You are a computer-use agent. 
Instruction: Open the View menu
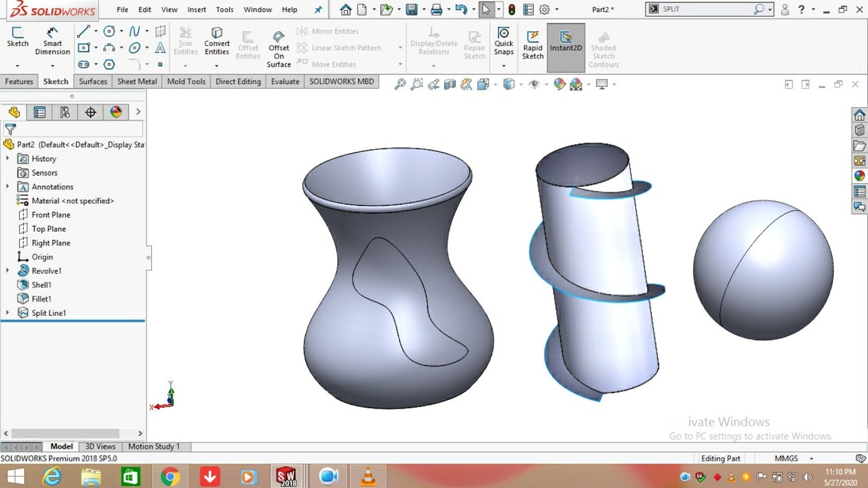pos(170,9)
